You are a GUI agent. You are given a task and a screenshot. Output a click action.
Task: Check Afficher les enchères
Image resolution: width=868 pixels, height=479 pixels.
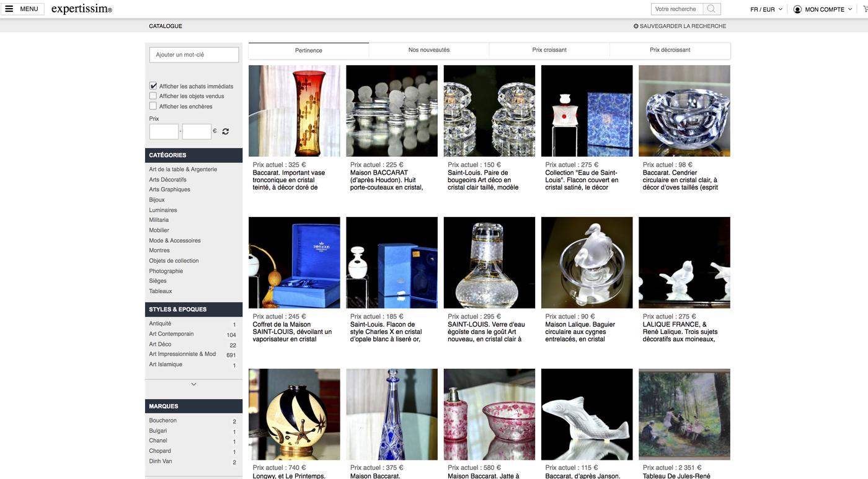pyautogui.click(x=153, y=106)
